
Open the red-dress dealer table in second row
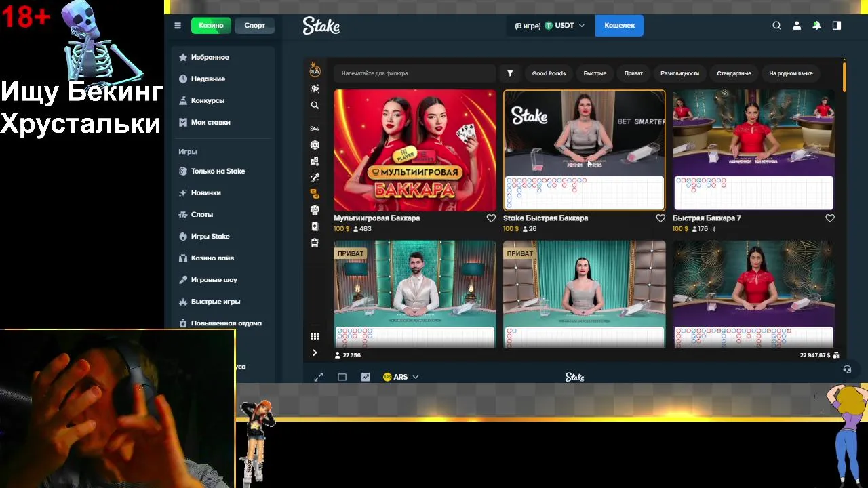[753, 295]
